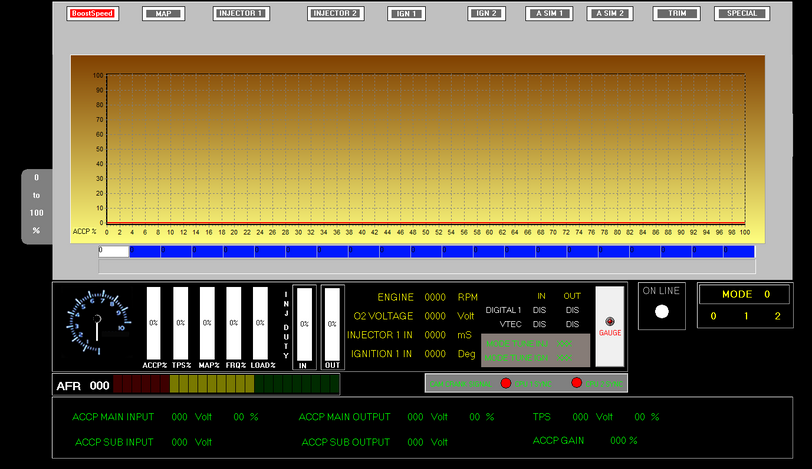Click the ACCP MAIN OUTPUT label

(x=344, y=417)
